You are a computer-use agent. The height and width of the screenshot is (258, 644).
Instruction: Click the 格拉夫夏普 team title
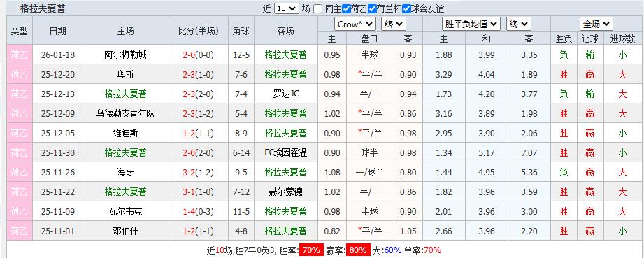[x=43, y=8]
